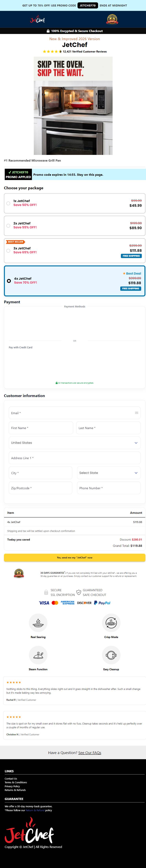Viewport: 146px width, 868px height.
Task: Click the JETCHEF70 promo applied checkmark
Action: [x=10, y=172]
